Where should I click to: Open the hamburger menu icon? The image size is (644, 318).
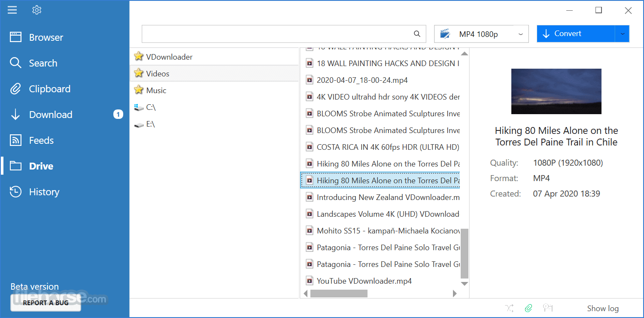click(x=12, y=10)
